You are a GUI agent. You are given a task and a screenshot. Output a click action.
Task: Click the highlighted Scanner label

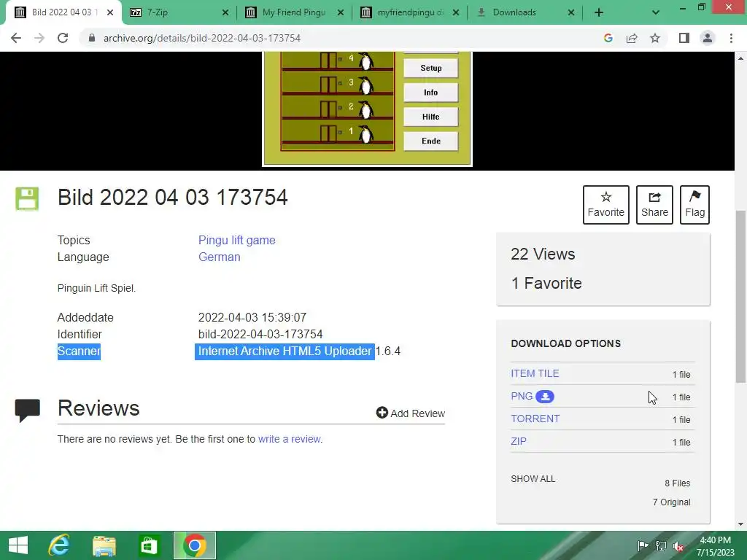(79, 351)
